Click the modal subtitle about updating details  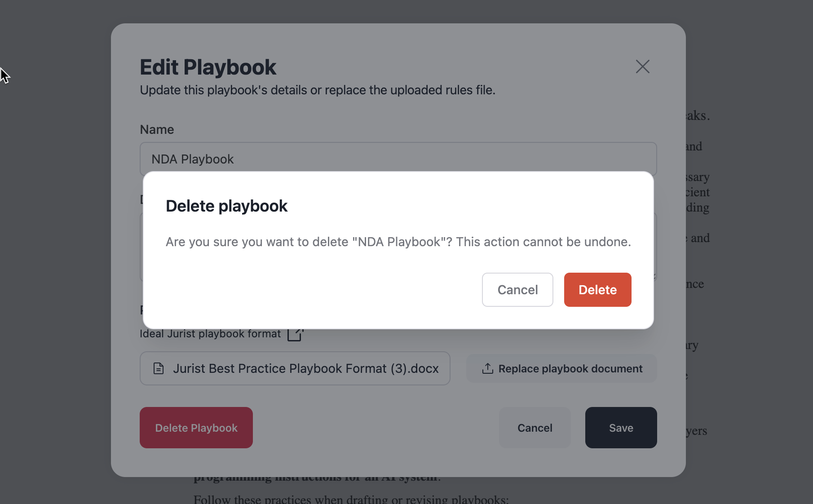click(317, 90)
